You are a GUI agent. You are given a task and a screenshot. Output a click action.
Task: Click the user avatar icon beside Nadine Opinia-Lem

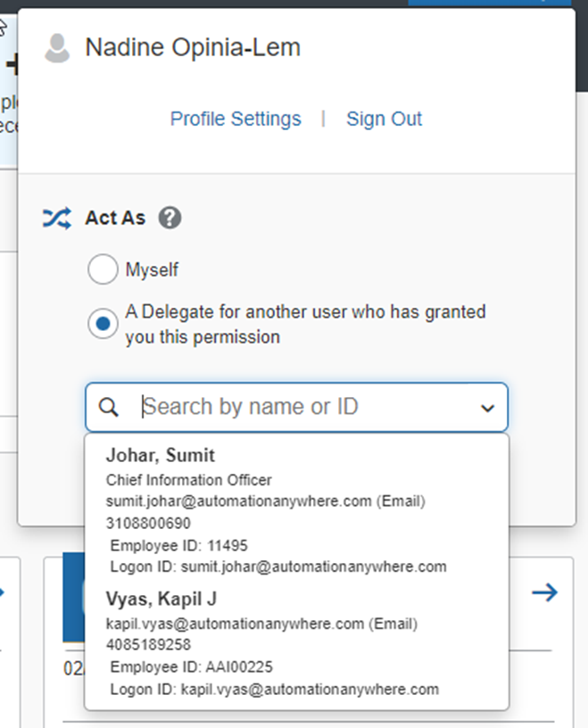click(57, 48)
